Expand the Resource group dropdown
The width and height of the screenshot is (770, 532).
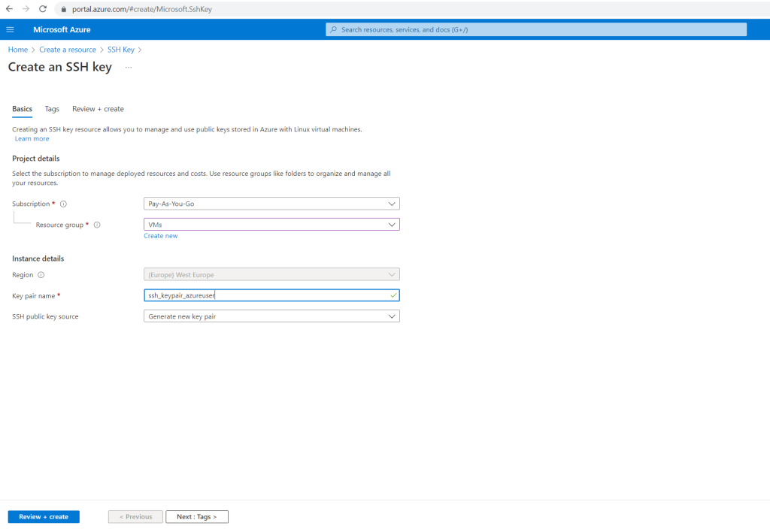(271, 224)
